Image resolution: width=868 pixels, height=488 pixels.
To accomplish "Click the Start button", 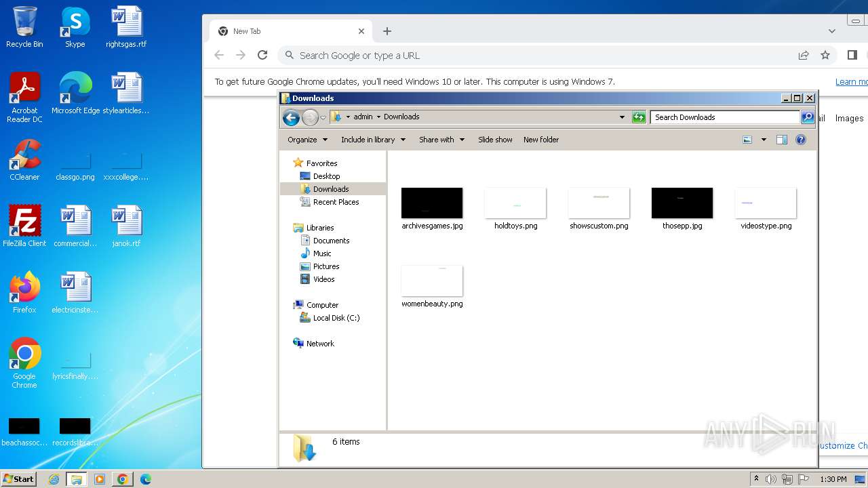I will click(19, 479).
